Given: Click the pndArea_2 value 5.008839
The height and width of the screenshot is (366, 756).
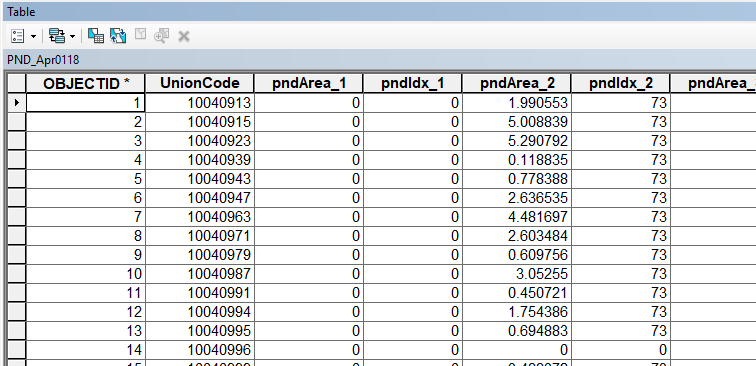Looking at the screenshot, I should [517, 122].
